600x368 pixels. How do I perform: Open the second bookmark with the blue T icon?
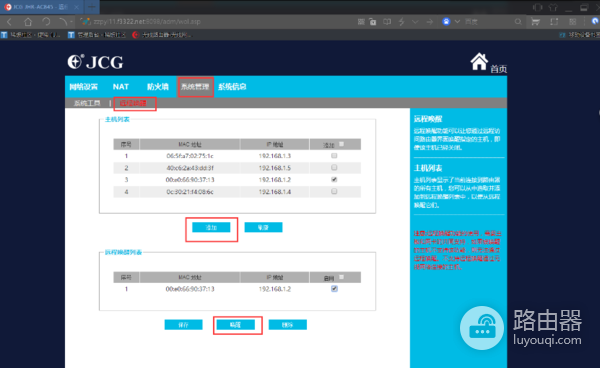97,35
